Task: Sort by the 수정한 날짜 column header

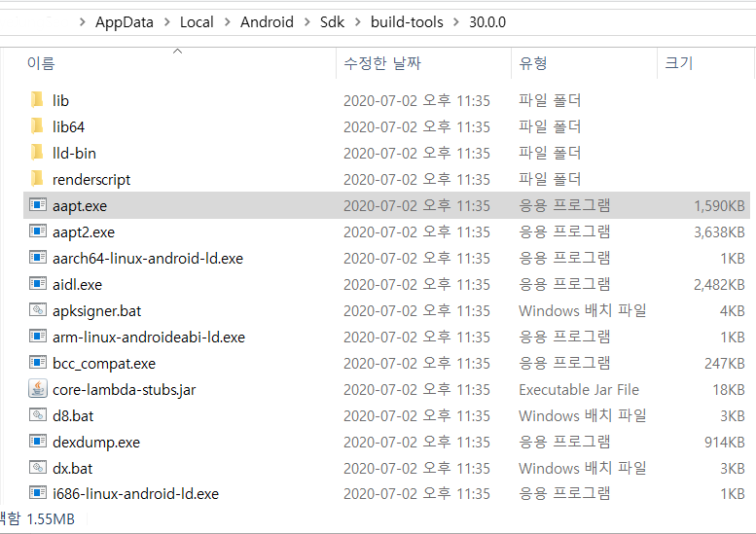Action: [382, 63]
